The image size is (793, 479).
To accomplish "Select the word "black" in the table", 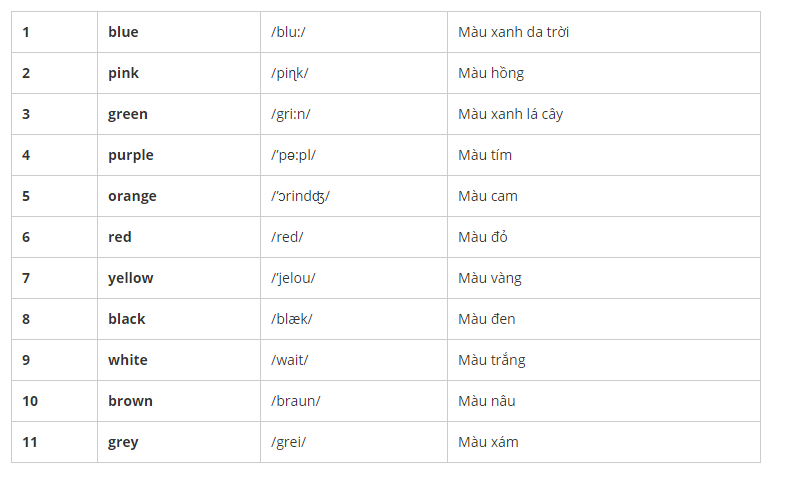I will (127, 319).
